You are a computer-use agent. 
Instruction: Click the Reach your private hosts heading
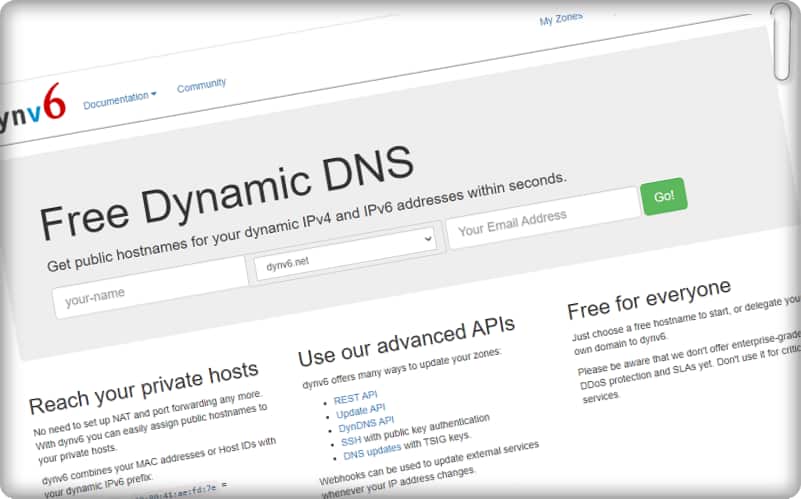144,388
